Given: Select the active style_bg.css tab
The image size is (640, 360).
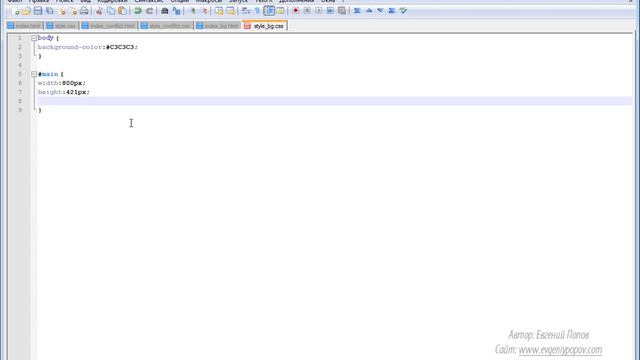Looking at the screenshot, I should tap(265, 26).
